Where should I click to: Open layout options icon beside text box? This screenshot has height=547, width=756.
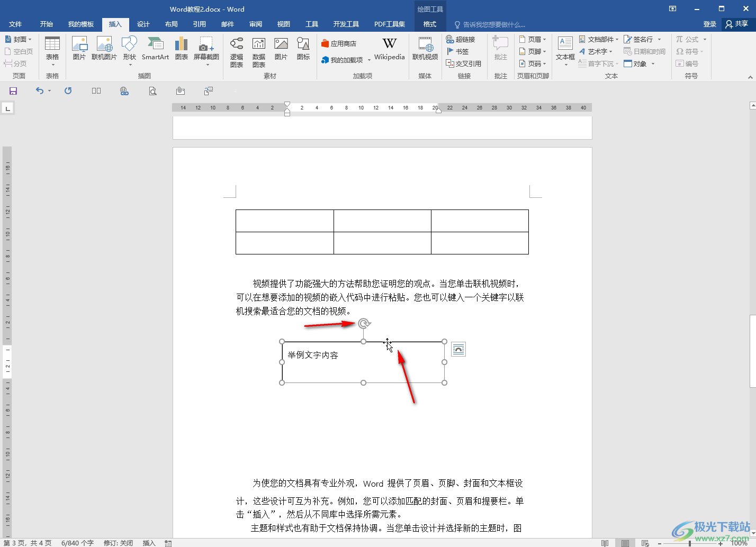(458, 349)
